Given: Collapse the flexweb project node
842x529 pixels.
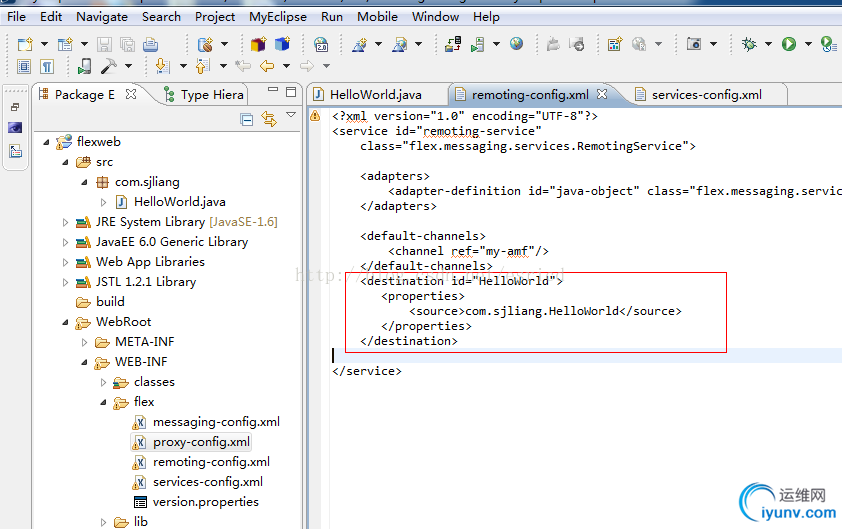Looking at the screenshot, I should [x=46, y=142].
